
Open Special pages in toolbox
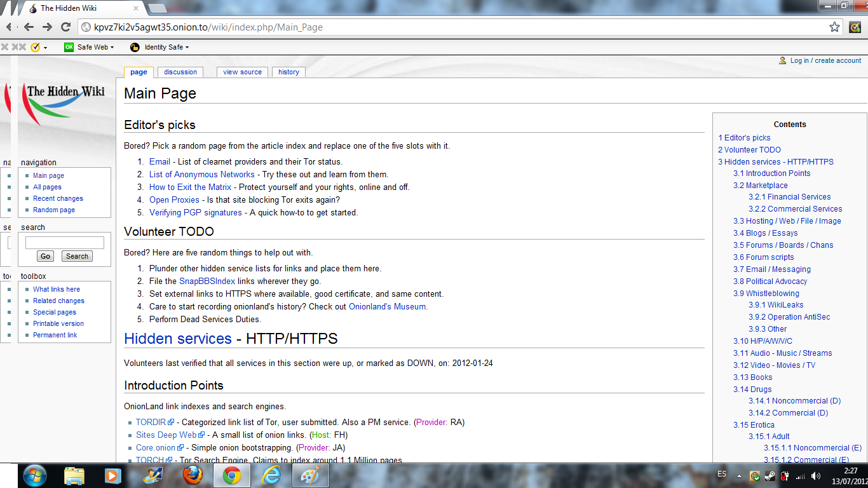55,312
